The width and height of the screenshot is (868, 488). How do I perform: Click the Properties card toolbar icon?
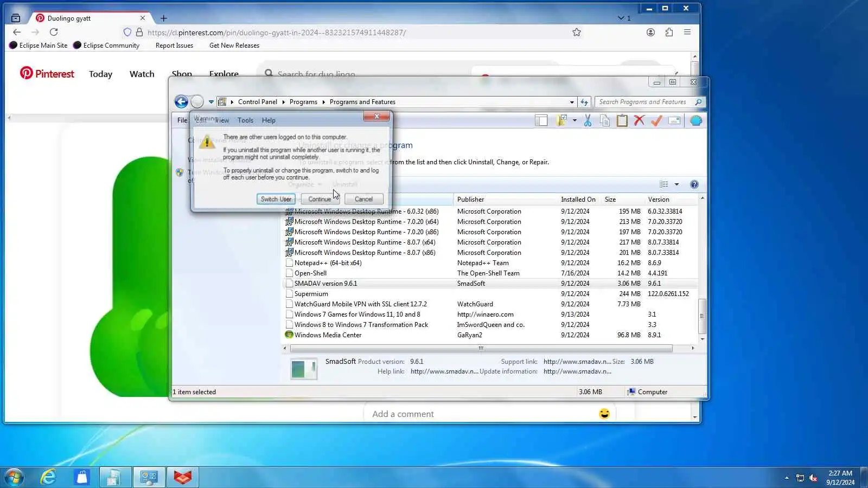(674, 121)
